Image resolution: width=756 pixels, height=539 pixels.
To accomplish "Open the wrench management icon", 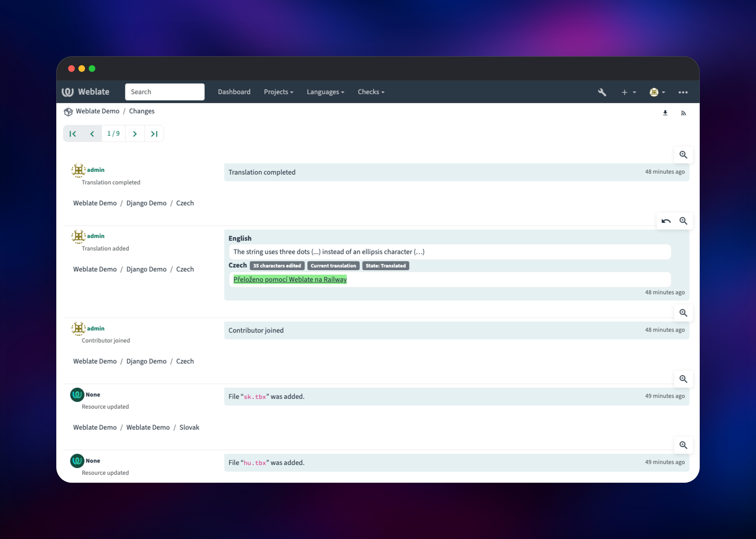I will coord(602,92).
